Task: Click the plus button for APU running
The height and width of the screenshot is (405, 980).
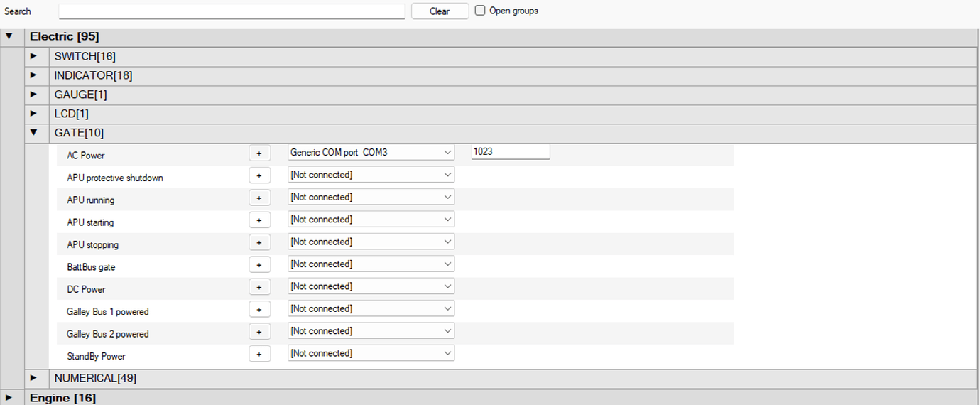Action: pyautogui.click(x=259, y=198)
